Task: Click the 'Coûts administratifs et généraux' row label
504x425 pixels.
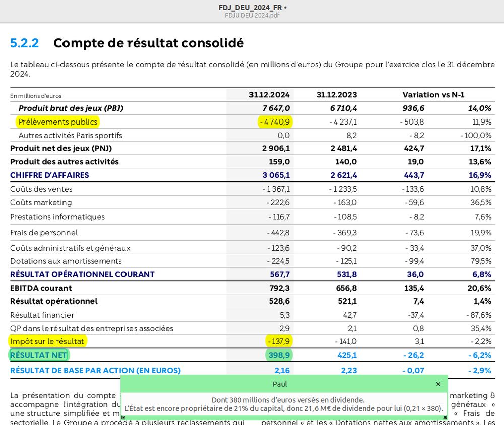Action: [x=70, y=248]
